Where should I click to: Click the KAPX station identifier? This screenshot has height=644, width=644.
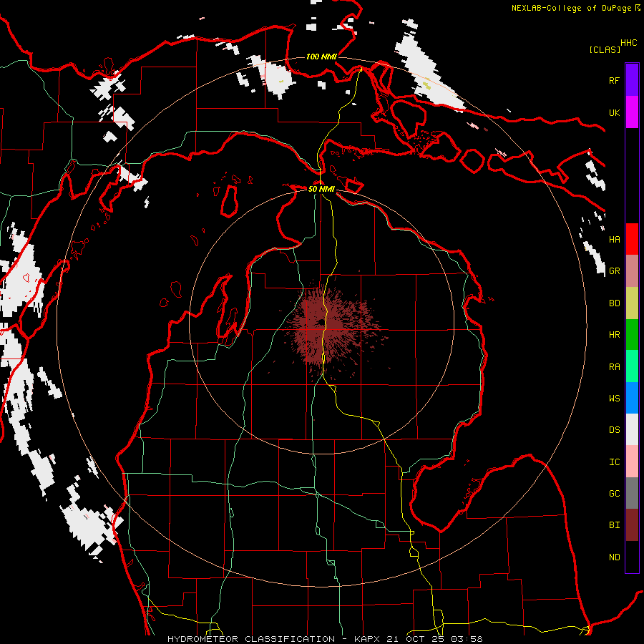pos(369,639)
